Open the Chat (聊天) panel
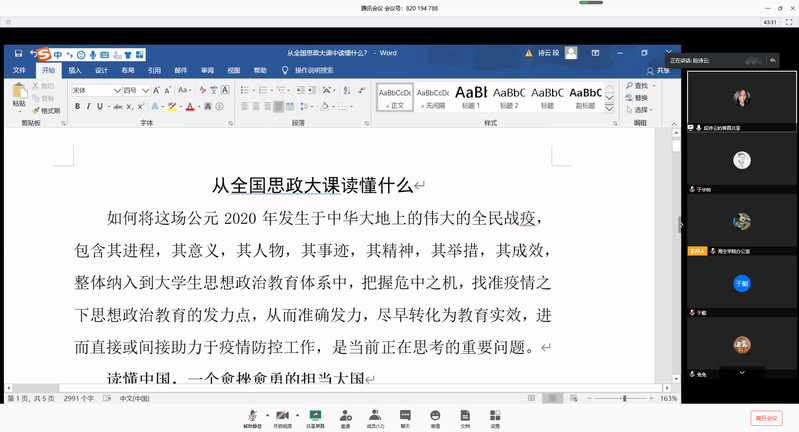Viewport: 799px width, 432px height. [405, 417]
